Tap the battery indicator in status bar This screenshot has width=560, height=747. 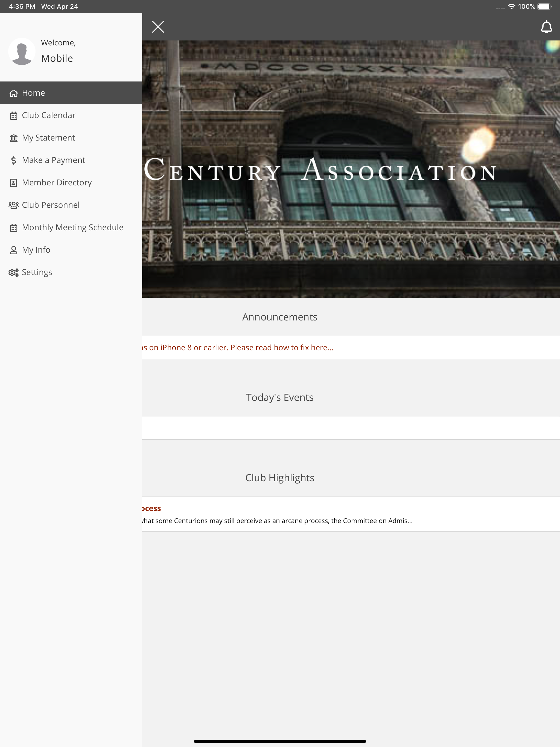click(544, 6)
